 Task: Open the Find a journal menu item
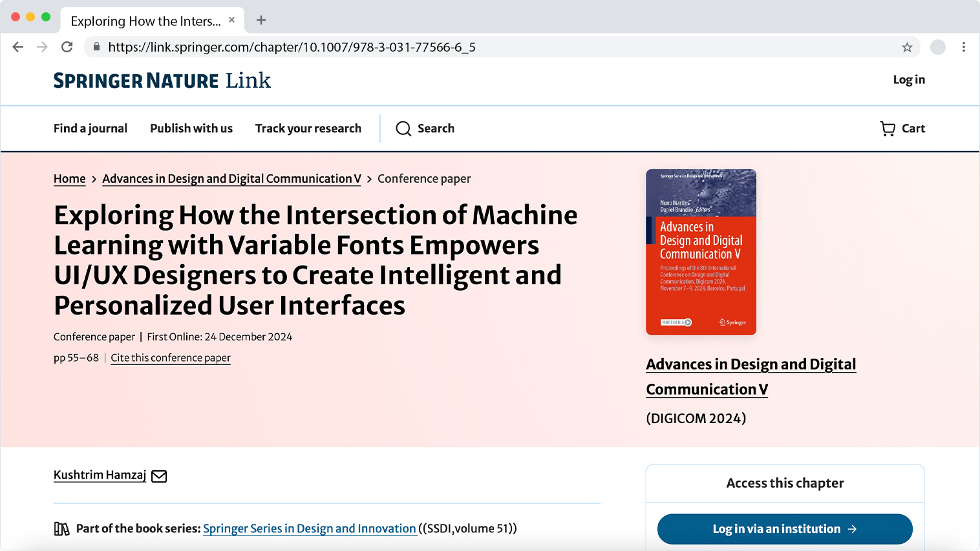click(91, 129)
